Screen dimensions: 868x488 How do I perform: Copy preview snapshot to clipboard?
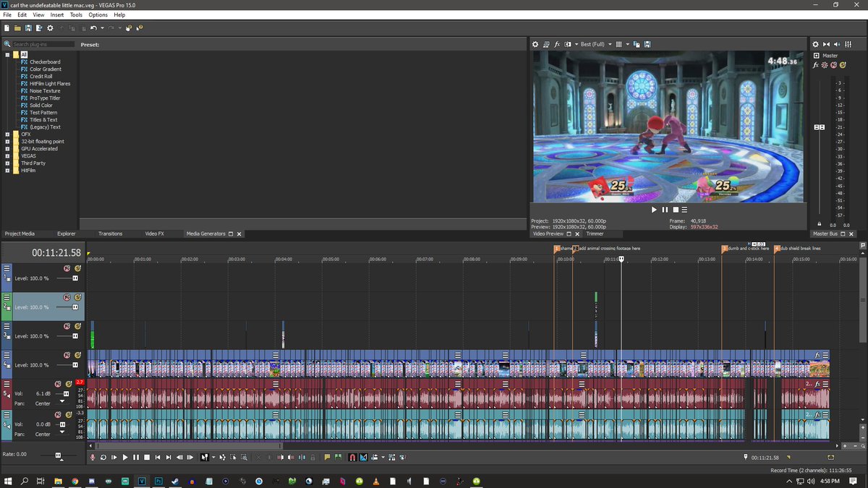(637, 44)
